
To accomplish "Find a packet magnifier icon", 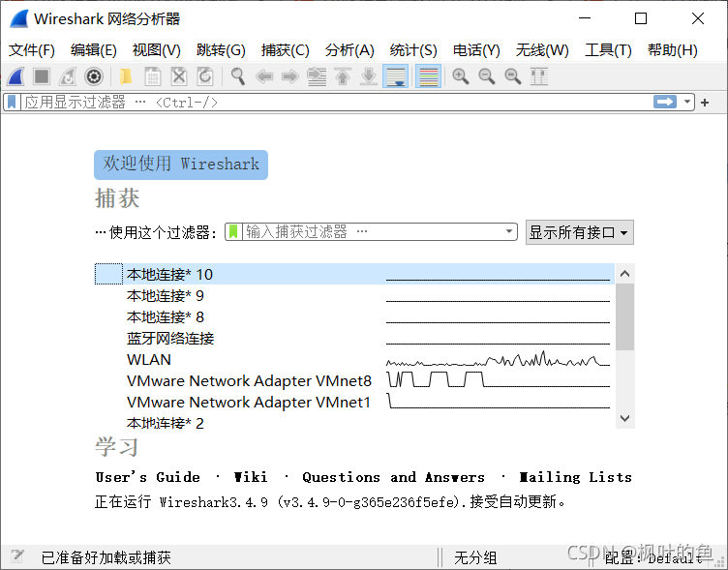I will coord(238,76).
